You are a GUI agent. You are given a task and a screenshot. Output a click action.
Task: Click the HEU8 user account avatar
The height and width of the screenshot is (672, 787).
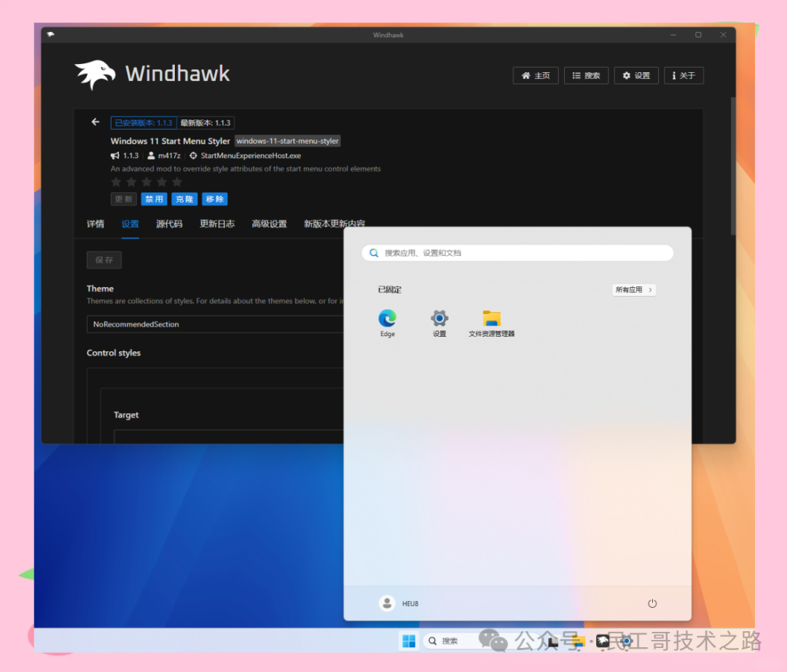(x=387, y=603)
